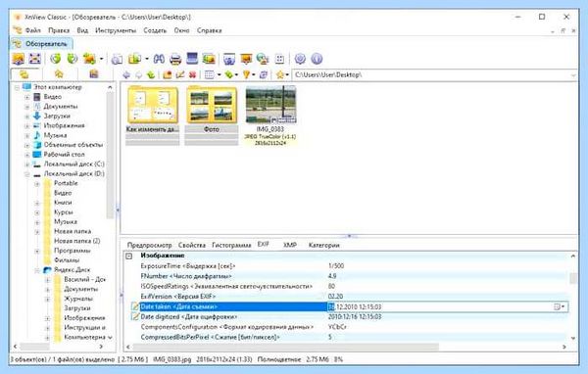Click the Slideshow toolbar icon
Image resolution: width=588 pixels, height=374 pixels.
(x=229, y=59)
